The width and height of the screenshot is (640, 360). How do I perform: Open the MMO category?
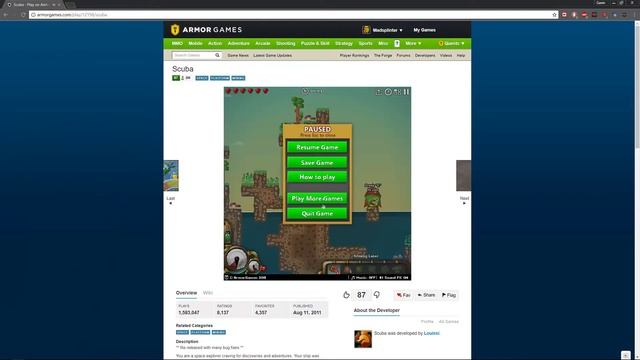click(177, 43)
